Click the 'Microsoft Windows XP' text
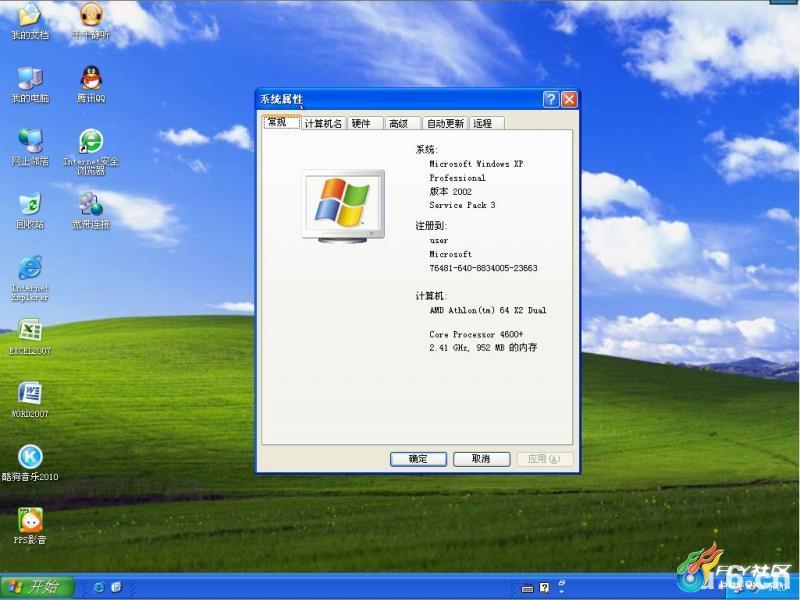The width and height of the screenshot is (800, 600). click(476, 164)
